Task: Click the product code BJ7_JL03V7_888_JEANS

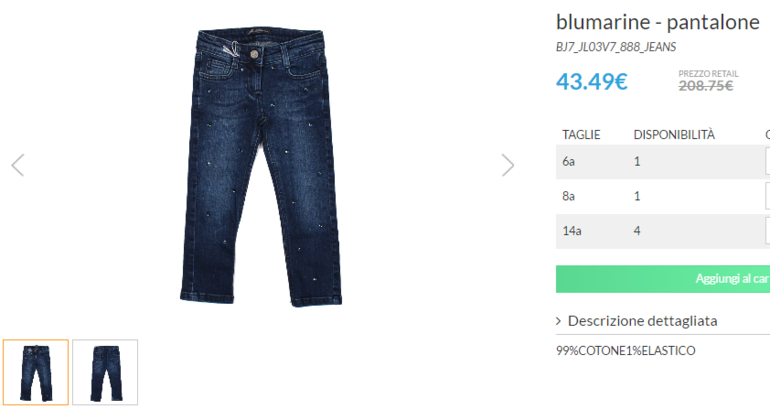Action: pos(616,47)
